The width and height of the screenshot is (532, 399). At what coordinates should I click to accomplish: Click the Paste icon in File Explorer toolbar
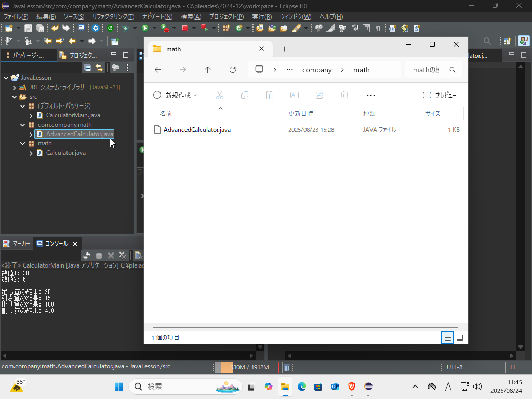point(270,96)
